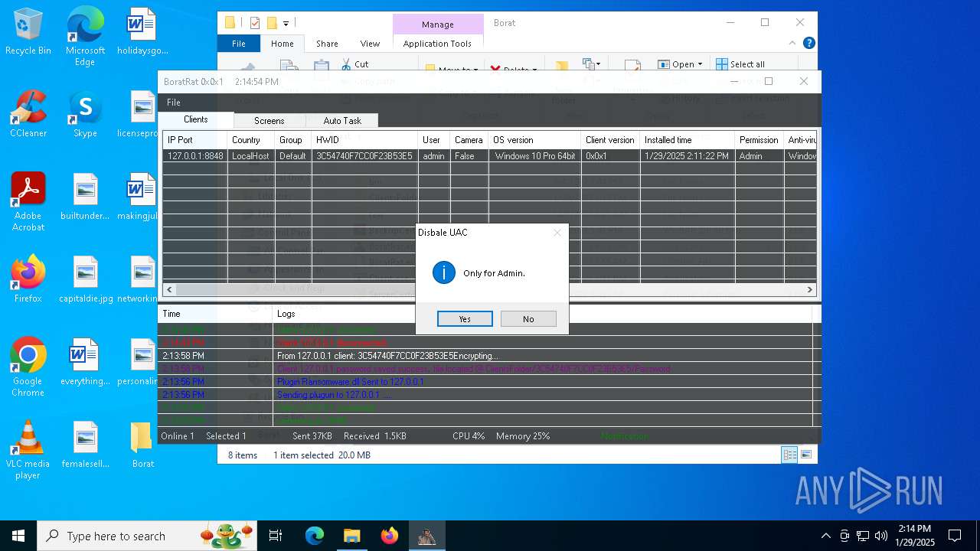The image size is (980, 551).
Task: Open Recycle Bin desktop icon
Action: point(28,32)
